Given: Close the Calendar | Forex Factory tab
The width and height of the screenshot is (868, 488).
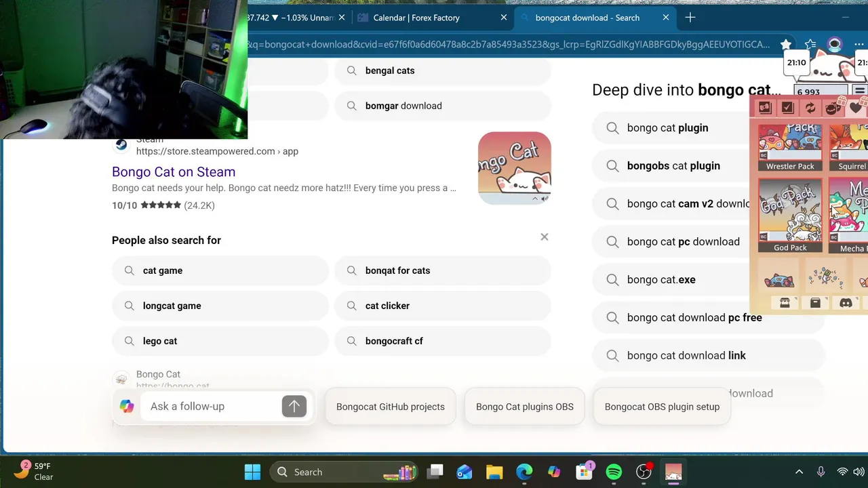Looking at the screenshot, I should point(504,18).
